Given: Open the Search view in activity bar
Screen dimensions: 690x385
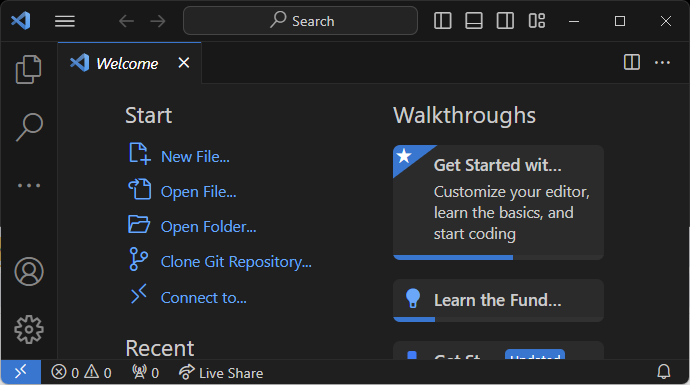Looking at the screenshot, I should tap(29, 127).
